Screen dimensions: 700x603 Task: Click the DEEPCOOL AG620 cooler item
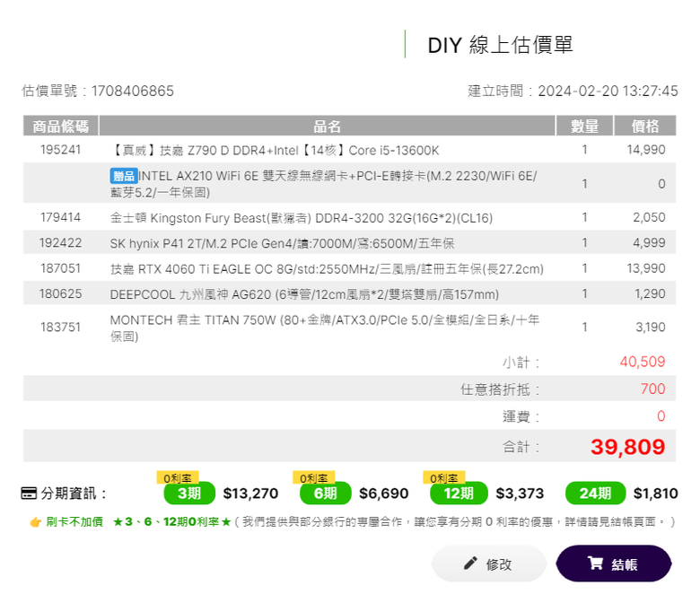(304, 294)
